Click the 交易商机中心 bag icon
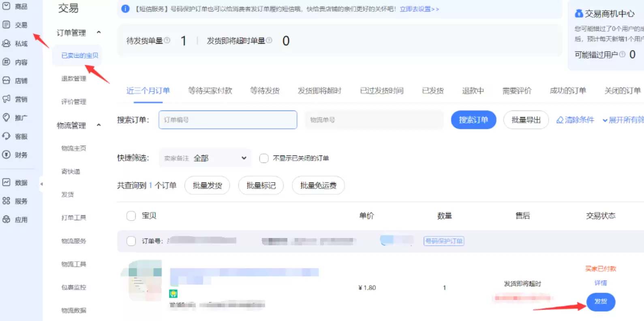 pyautogui.click(x=579, y=14)
